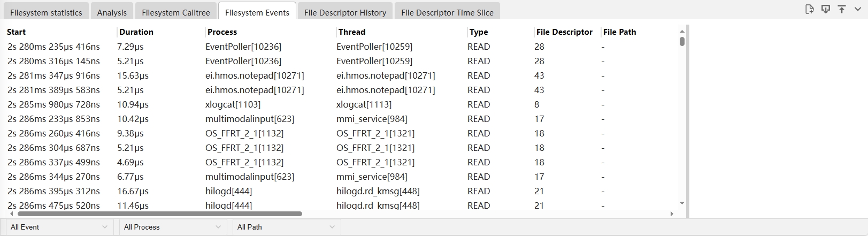Open the Filesystem Calltree tab
Image resolution: width=868 pixels, height=236 pixels.
[176, 12]
